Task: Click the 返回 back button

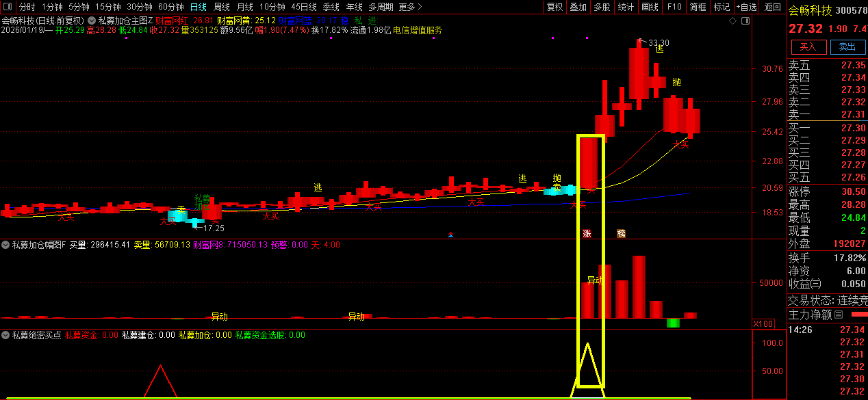Action: click(x=772, y=7)
